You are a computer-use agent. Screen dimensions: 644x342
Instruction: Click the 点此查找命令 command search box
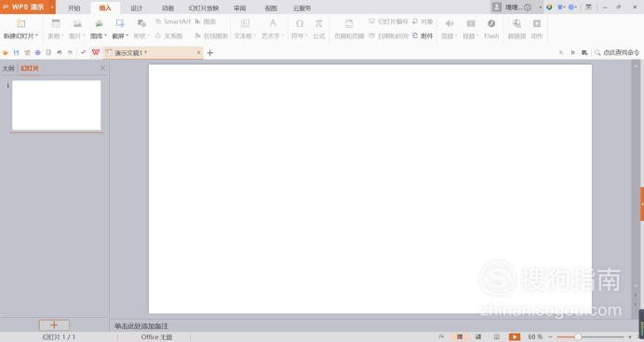click(x=617, y=52)
